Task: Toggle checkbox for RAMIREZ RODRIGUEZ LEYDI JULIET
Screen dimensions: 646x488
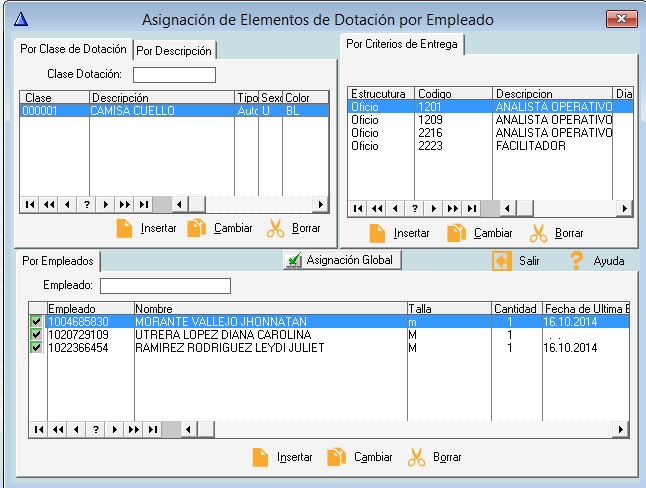Action: click(37, 348)
